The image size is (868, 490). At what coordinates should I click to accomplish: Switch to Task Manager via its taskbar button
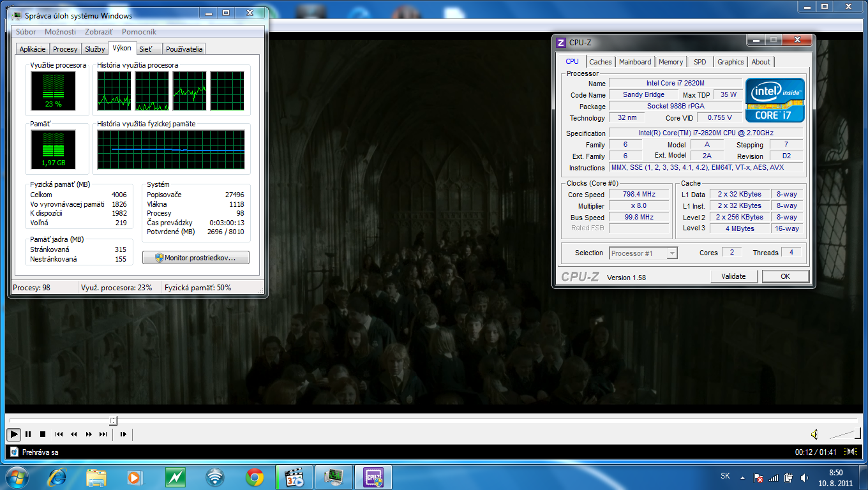(334, 477)
